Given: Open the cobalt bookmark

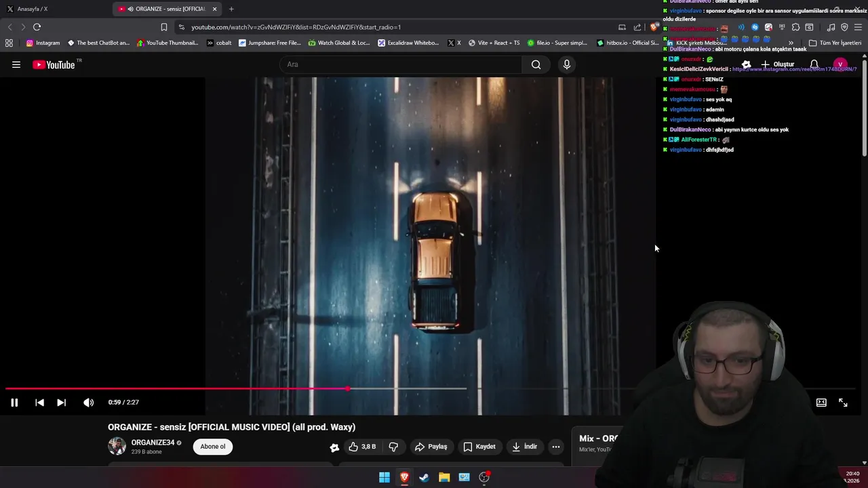Looking at the screenshot, I should 219,43.
